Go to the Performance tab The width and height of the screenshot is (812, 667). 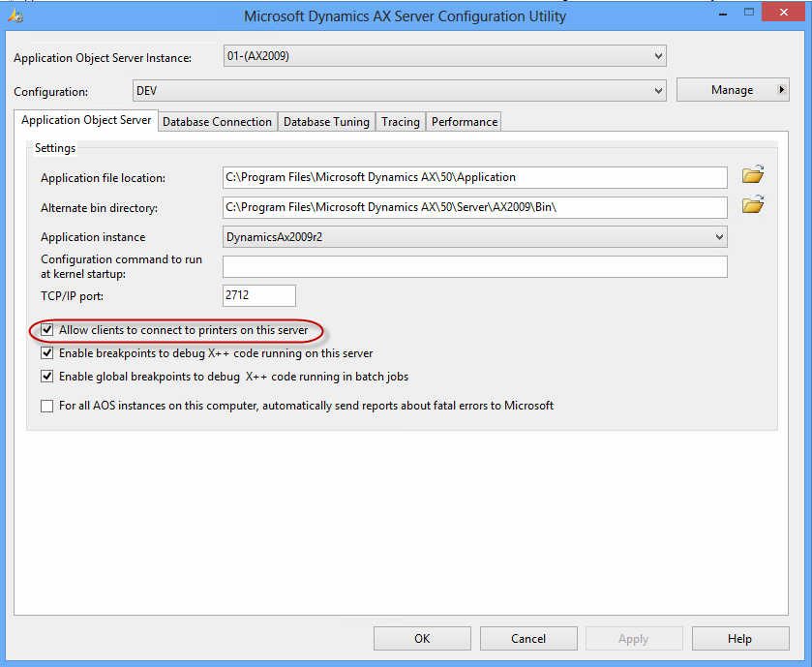pyautogui.click(x=465, y=122)
